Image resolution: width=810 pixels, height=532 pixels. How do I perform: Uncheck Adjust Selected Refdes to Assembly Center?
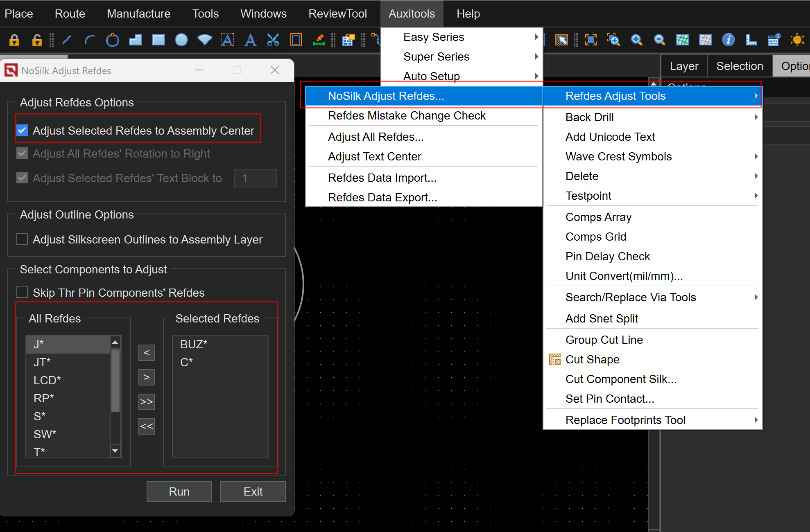22,131
